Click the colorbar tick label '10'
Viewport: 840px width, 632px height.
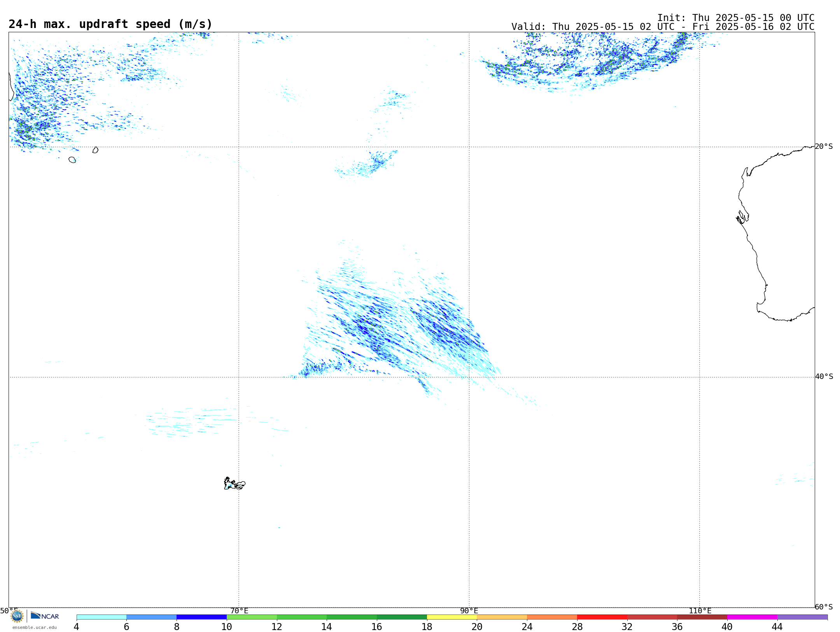(x=227, y=627)
